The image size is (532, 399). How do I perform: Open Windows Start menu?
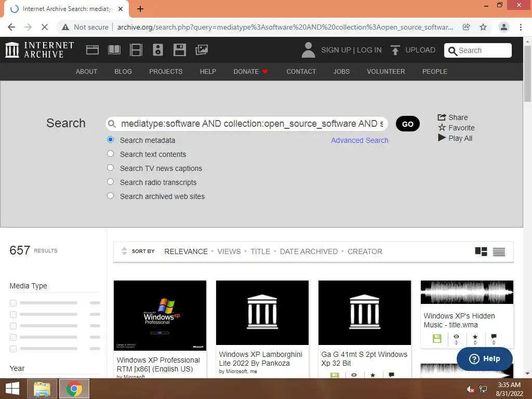click(12, 389)
